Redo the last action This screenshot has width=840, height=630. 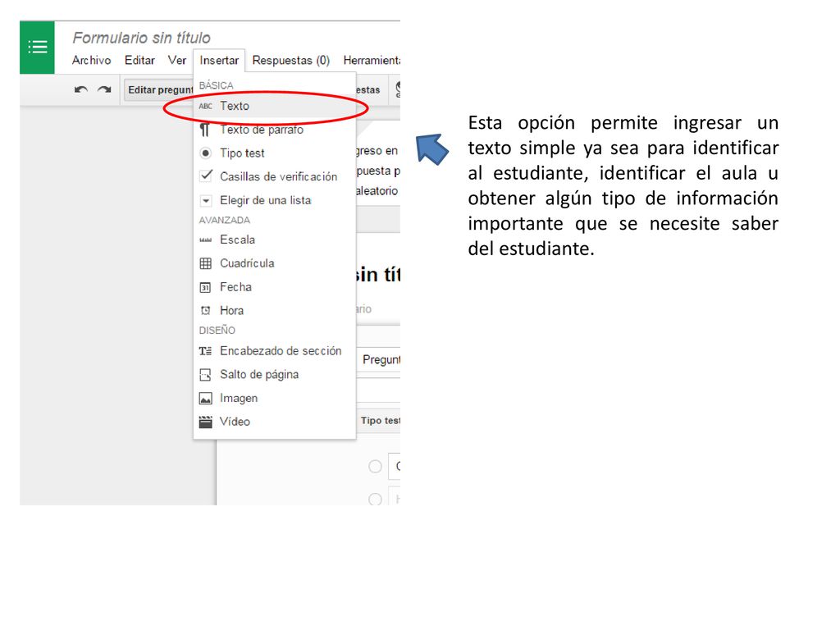pos(104,89)
